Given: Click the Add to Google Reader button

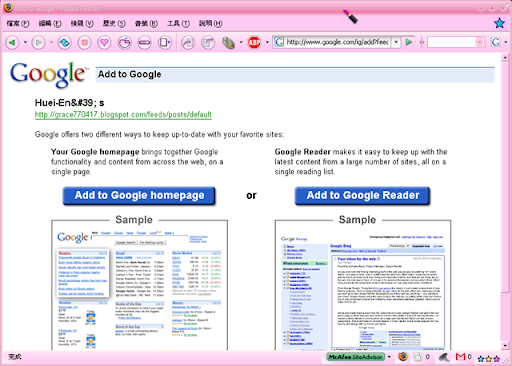Looking at the screenshot, I should tap(363, 196).
